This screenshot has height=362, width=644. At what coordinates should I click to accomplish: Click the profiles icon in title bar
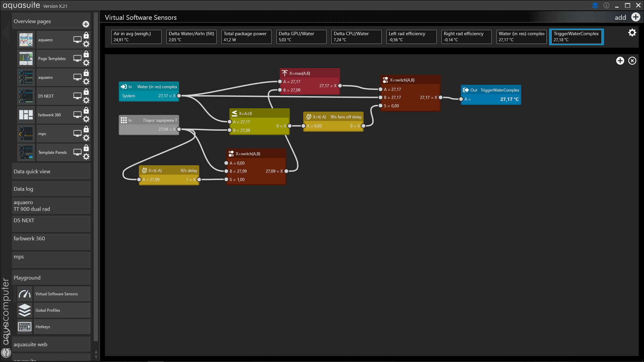click(595, 5)
